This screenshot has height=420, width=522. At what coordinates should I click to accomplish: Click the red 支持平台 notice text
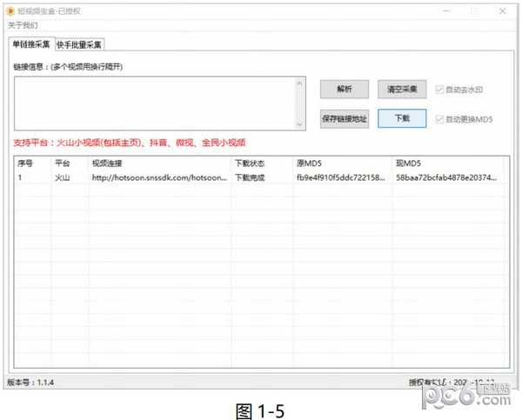(130, 143)
